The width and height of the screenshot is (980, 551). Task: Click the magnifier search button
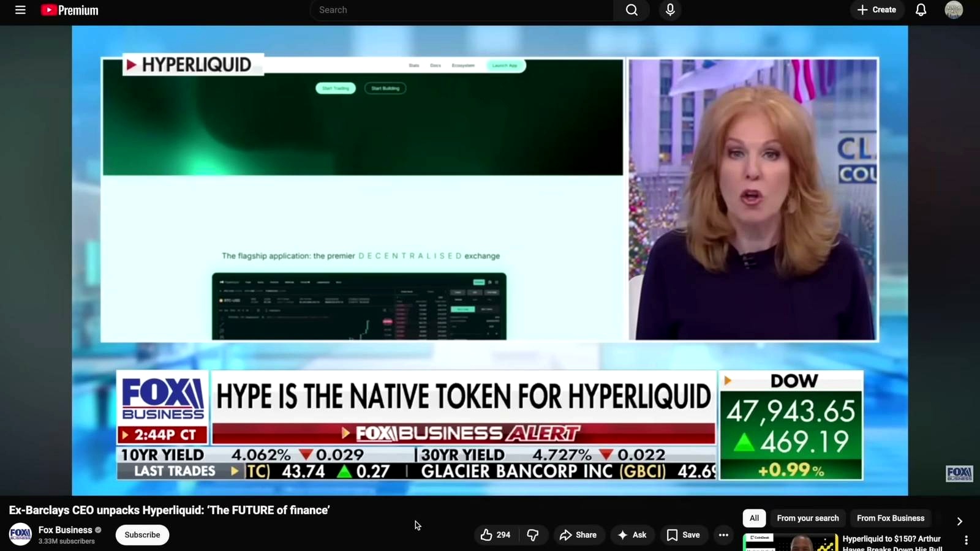(x=631, y=10)
